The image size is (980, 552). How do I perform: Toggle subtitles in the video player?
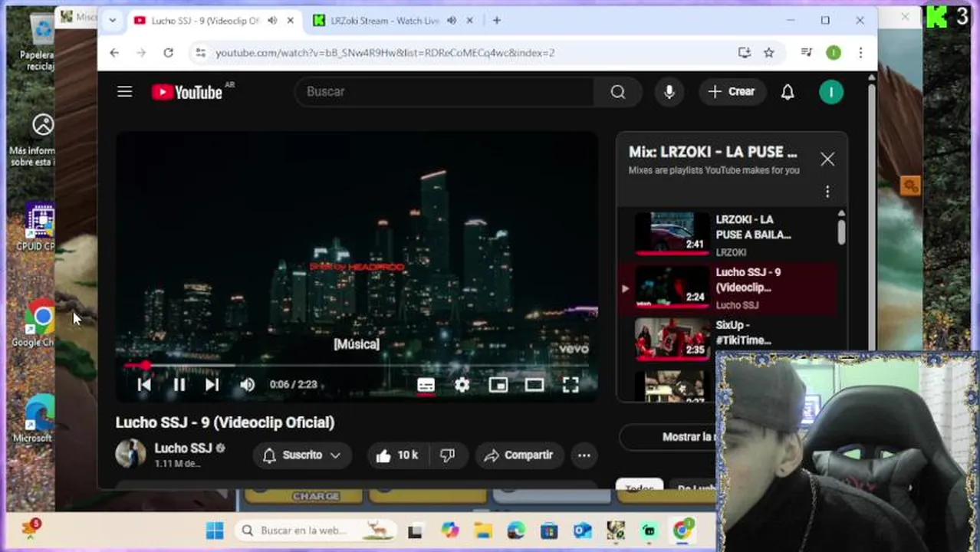[426, 385]
